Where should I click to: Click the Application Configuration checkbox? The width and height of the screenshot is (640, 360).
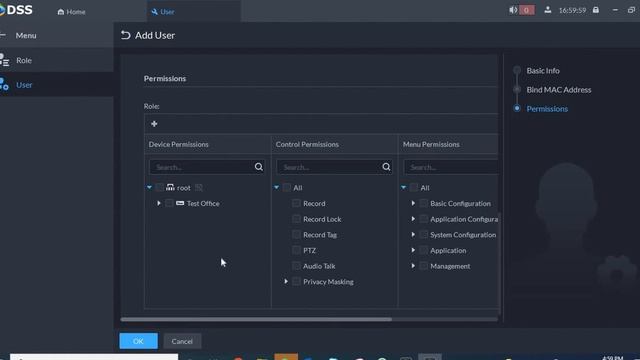click(x=424, y=219)
